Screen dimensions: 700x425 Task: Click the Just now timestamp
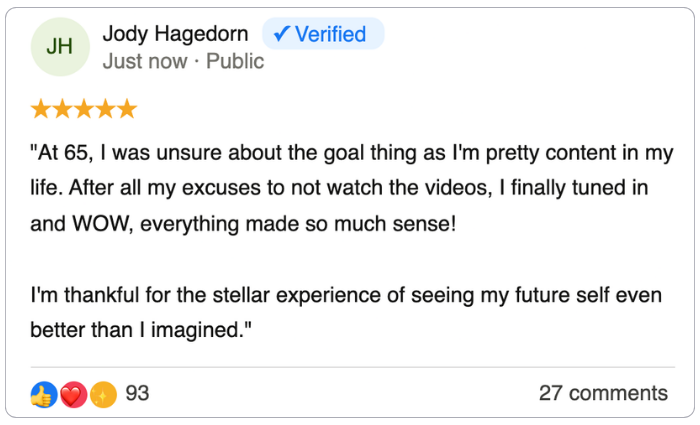tap(145, 61)
